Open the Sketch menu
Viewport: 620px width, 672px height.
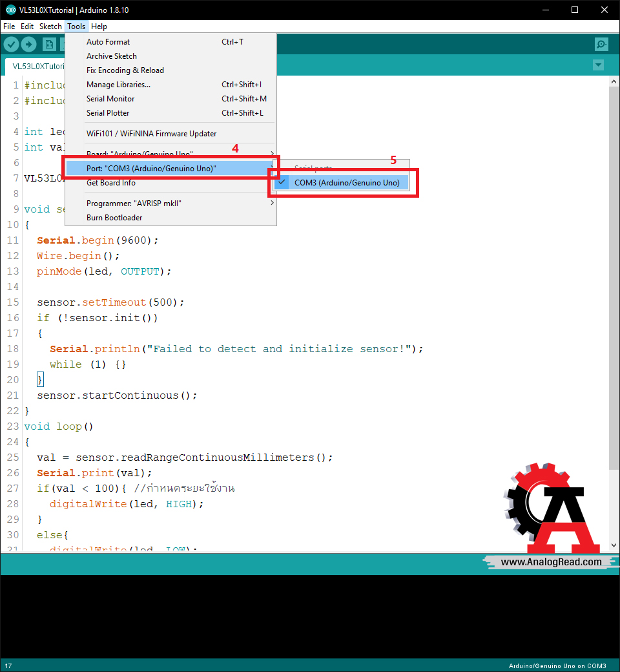50,26
